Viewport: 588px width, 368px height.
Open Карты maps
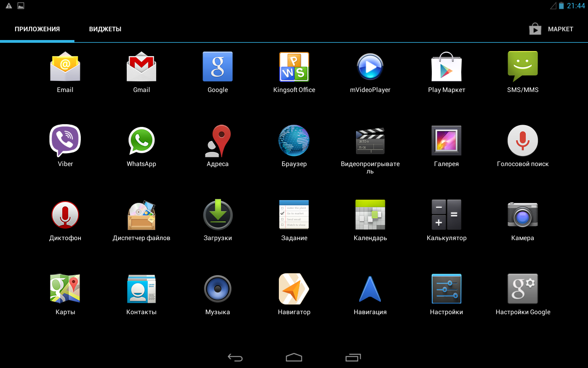65,289
